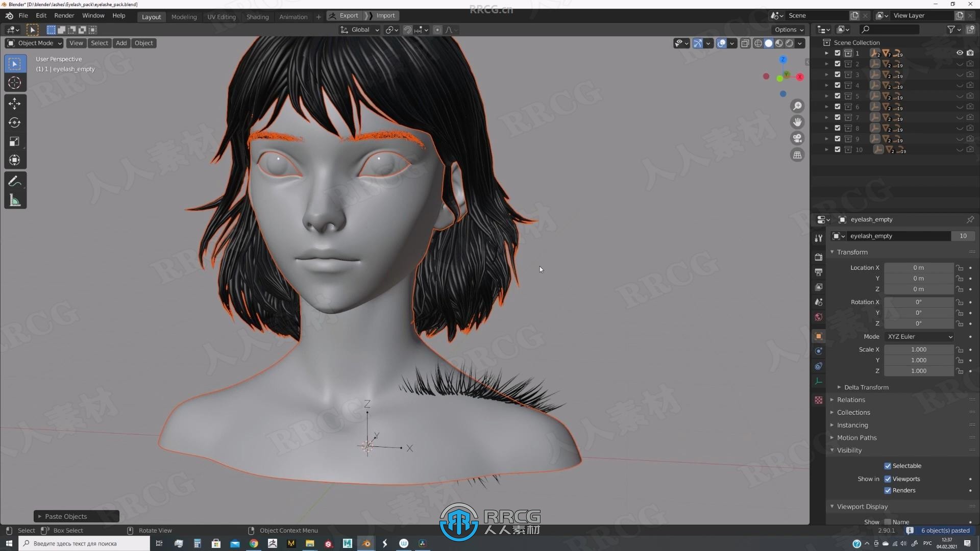Click the Export button

(x=345, y=16)
